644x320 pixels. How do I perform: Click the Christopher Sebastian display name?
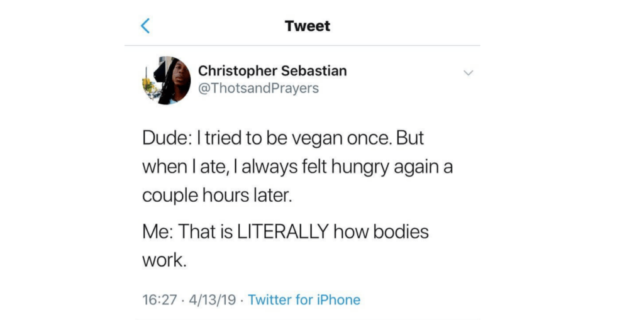coord(272,71)
